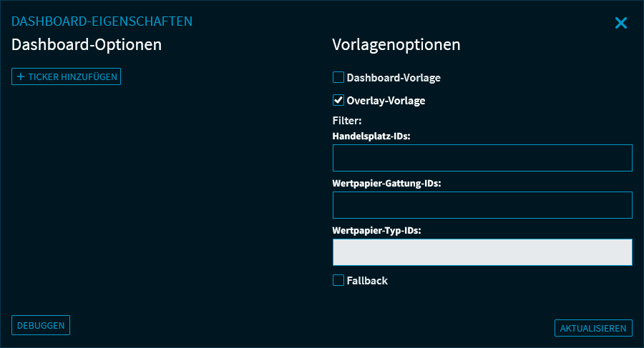The height and width of the screenshot is (348, 644).
Task: Tick the Fallback checkbox
Action: click(338, 281)
